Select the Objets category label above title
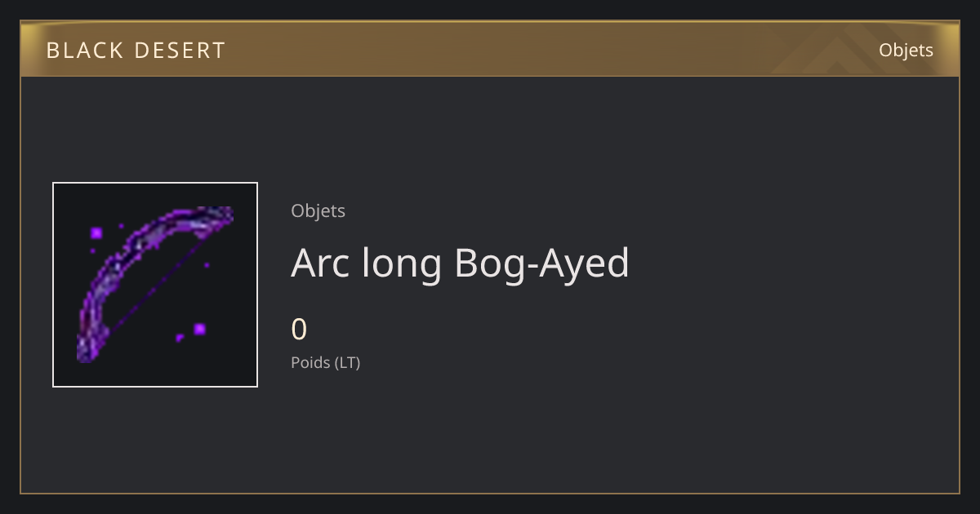This screenshot has height=514, width=980. click(318, 210)
